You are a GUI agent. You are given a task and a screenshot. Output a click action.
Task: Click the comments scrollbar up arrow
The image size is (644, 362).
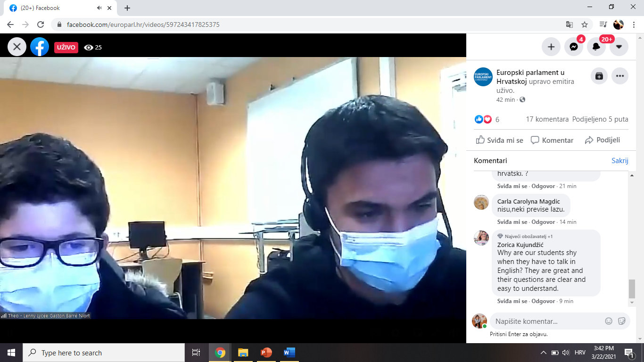click(633, 175)
